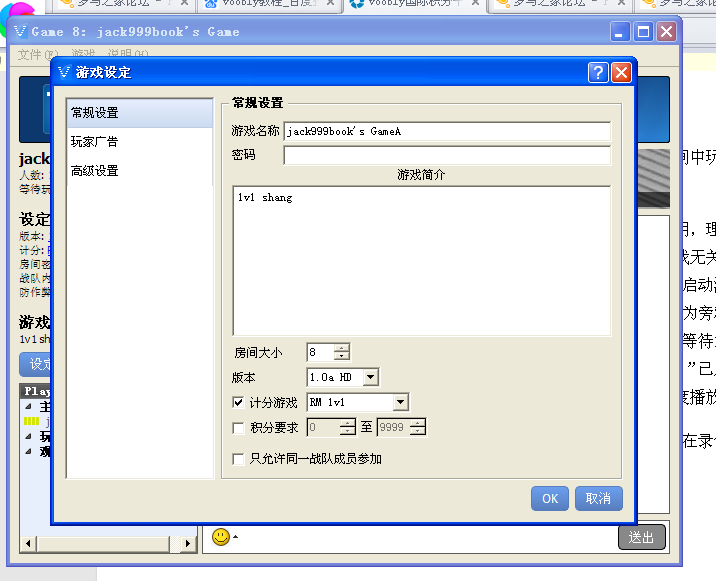Click the left scroll arrow in player list
The width and height of the screenshot is (716, 581).
pos(28,544)
